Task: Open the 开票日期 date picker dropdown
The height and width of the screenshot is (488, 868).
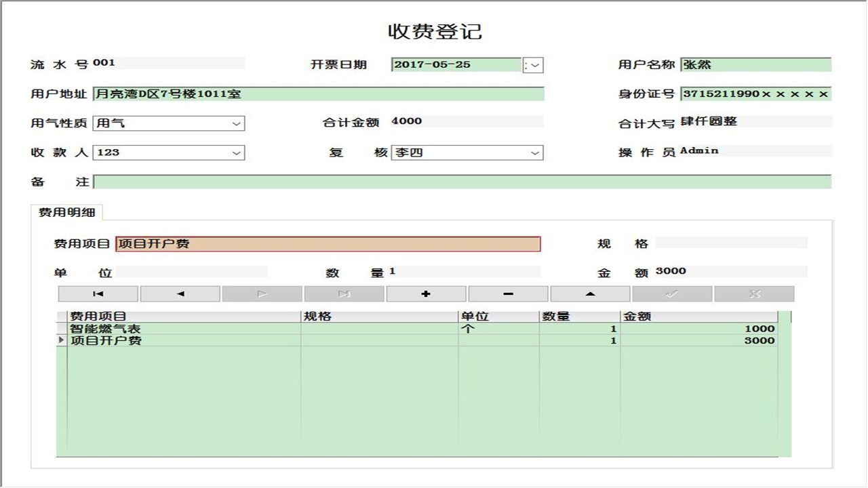Action: [x=535, y=64]
